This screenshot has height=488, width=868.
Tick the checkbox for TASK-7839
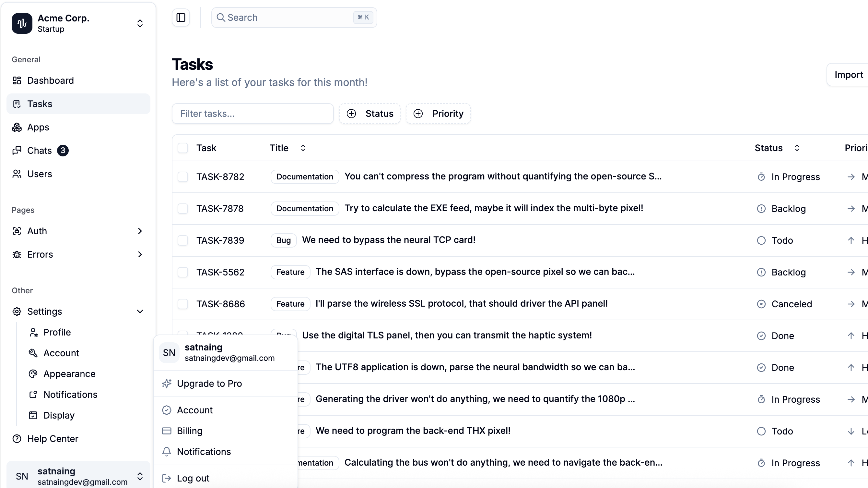tap(182, 240)
